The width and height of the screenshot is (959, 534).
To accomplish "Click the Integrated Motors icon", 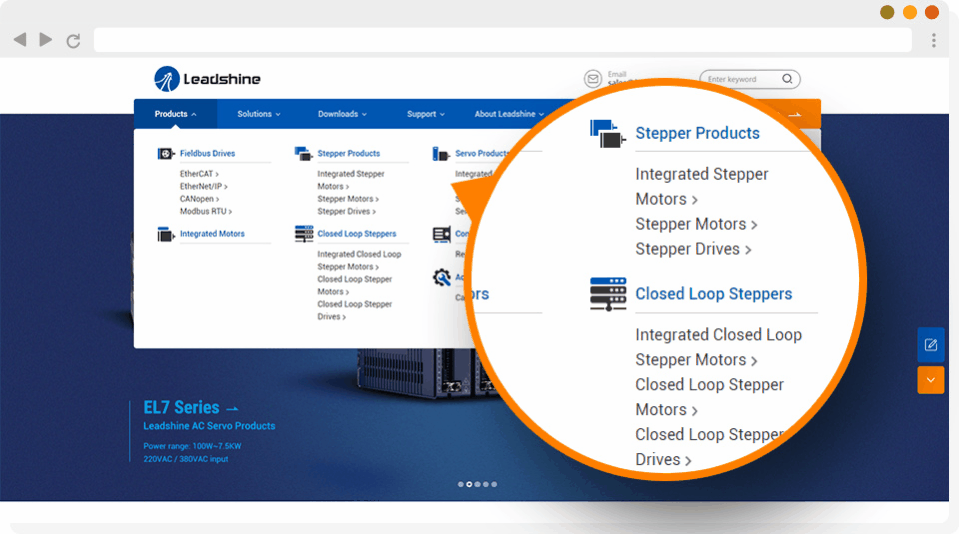I will tap(165, 234).
